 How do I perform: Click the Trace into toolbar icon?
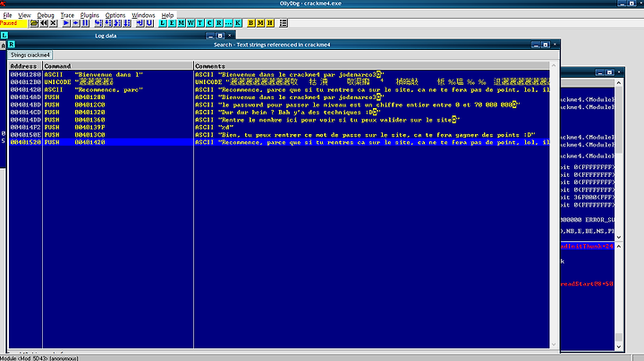[x=117, y=23]
